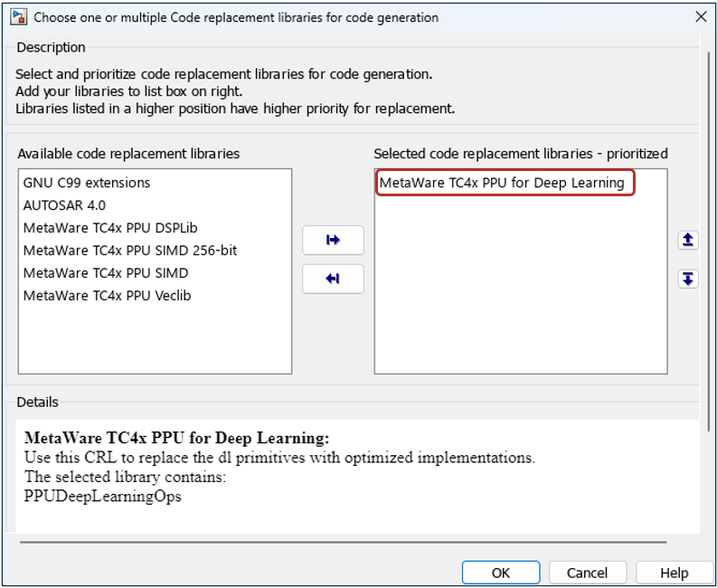Select MetaWare TC4x PPU Veclib
The width and height of the screenshot is (717, 588).
[107, 296]
